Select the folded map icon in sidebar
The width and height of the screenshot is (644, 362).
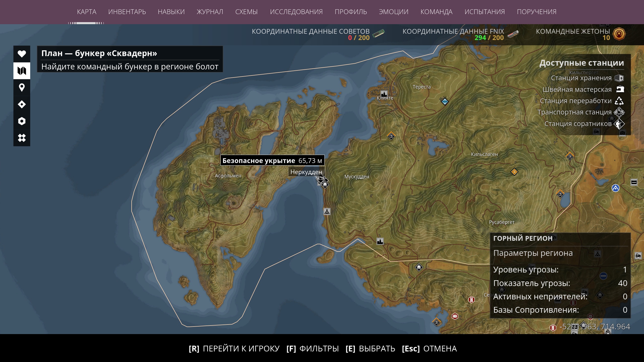tap(22, 71)
